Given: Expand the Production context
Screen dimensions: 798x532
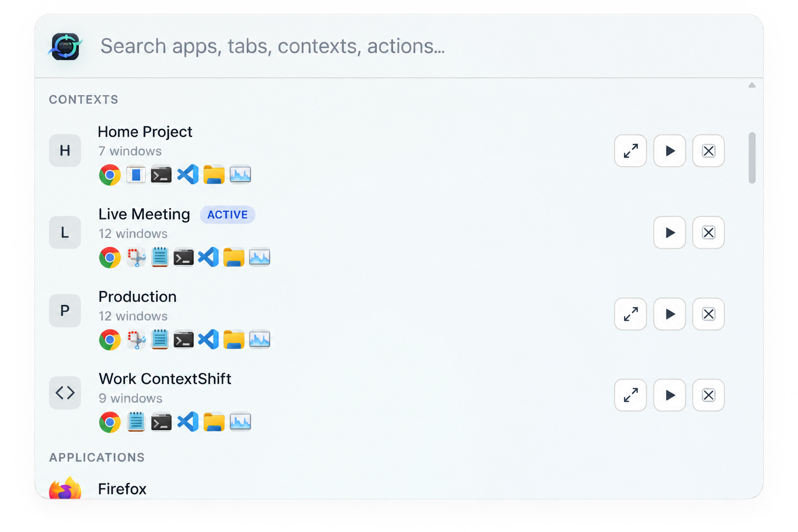Looking at the screenshot, I should point(630,314).
